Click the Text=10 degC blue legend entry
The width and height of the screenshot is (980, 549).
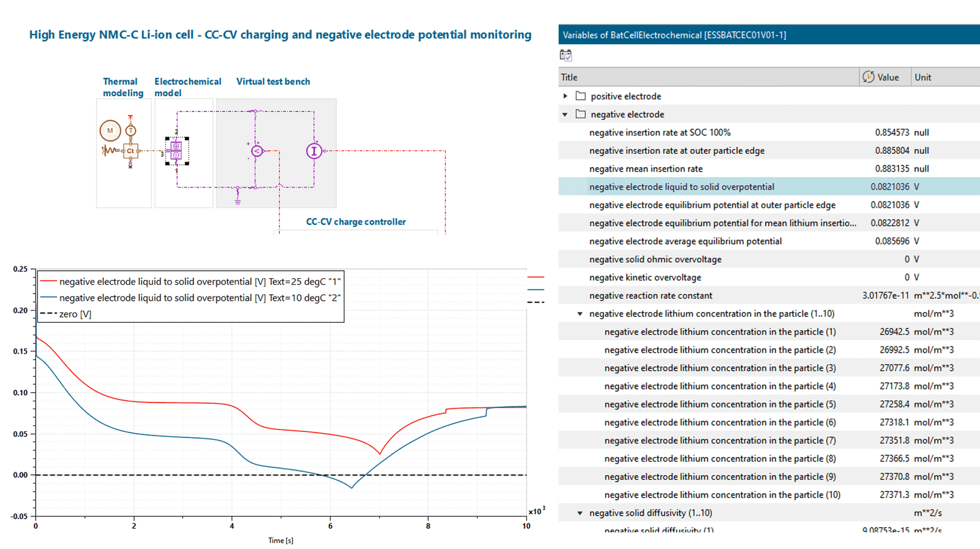(x=190, y=298)
